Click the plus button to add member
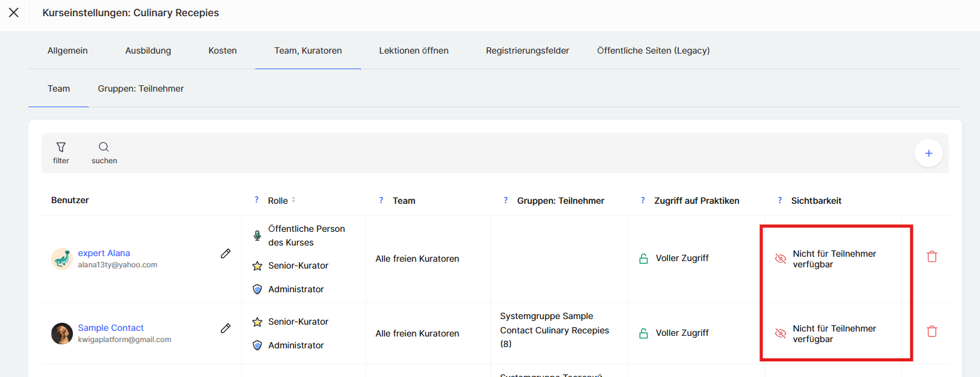Image resolution: width=980 pixels, height=377 pixels. click(928, 153)
